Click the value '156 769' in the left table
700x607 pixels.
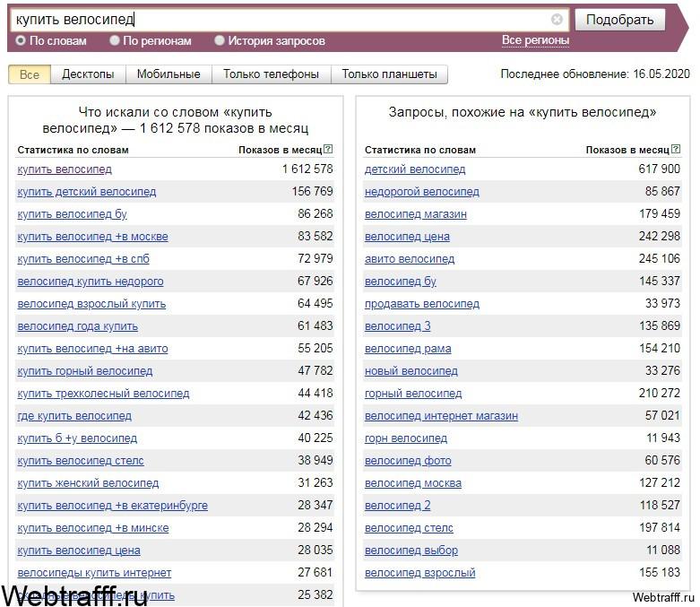click(x=313, y=192)
